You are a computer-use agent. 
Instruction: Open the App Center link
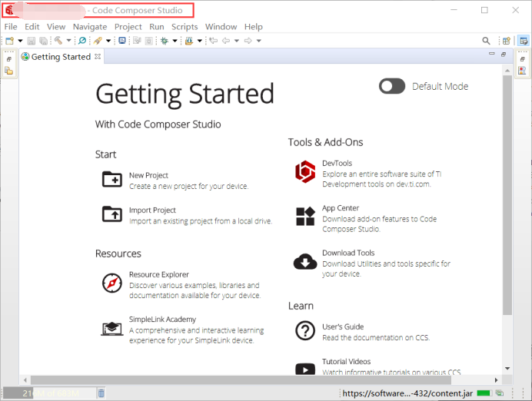[341, 208]
